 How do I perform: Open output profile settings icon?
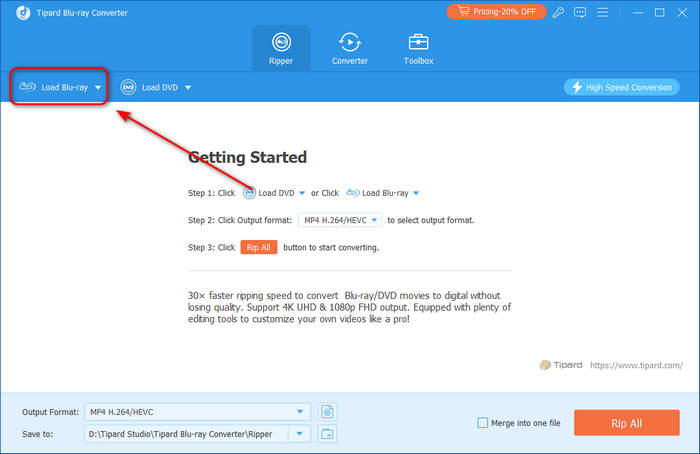(327, 412)
